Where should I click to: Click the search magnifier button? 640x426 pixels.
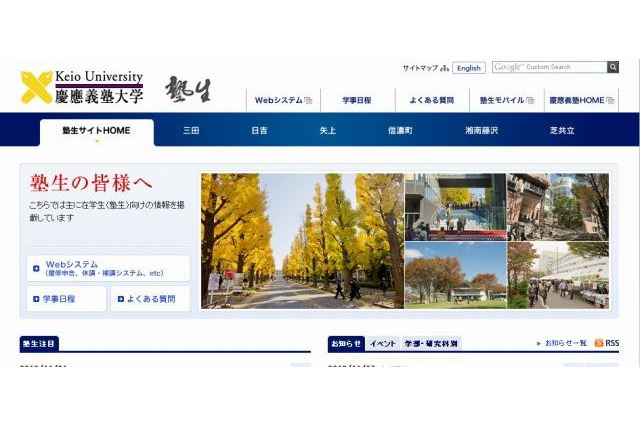click(613, 67)
